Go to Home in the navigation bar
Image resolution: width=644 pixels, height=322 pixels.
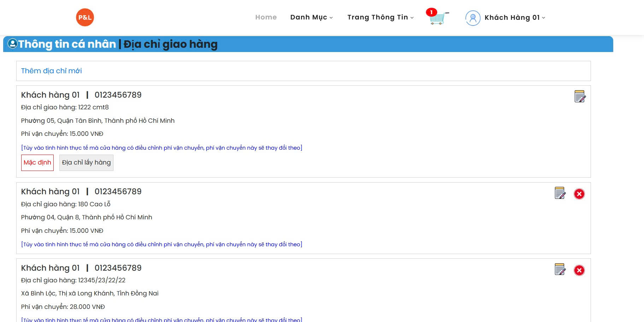point(266,17)
